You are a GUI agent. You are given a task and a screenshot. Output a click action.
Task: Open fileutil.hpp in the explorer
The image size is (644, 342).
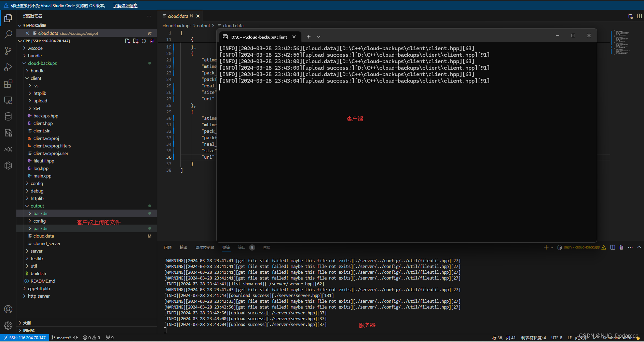click(44, 161)
